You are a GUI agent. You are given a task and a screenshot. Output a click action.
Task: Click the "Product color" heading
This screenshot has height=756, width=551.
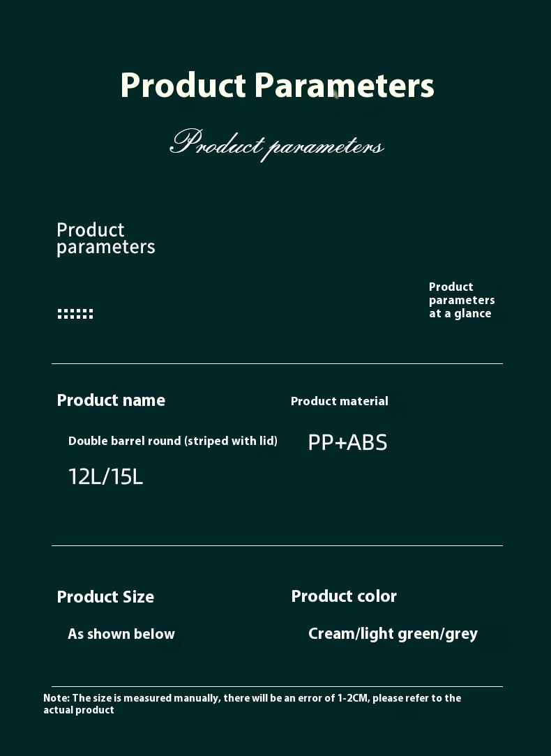pos(344,596)
